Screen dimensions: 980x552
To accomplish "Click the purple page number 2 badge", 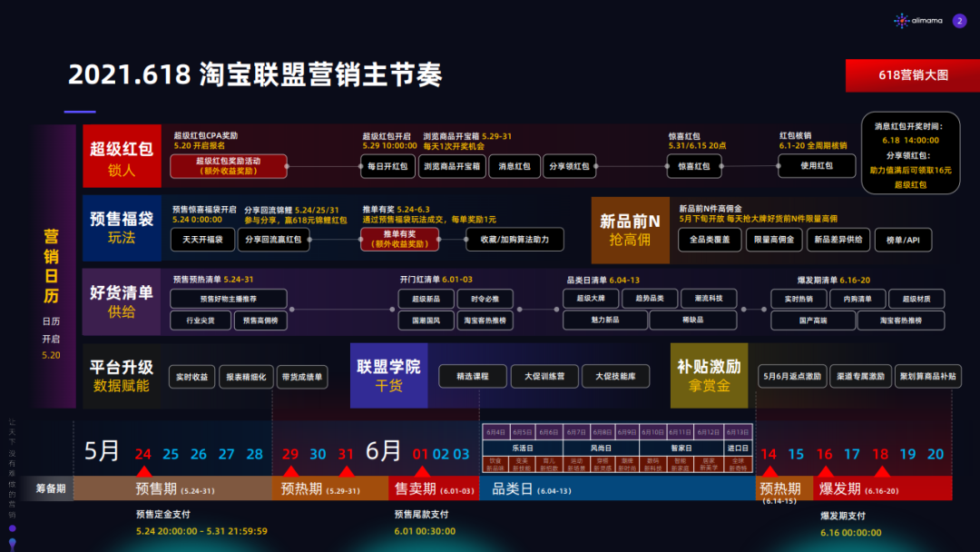I will tap(959, 21).
